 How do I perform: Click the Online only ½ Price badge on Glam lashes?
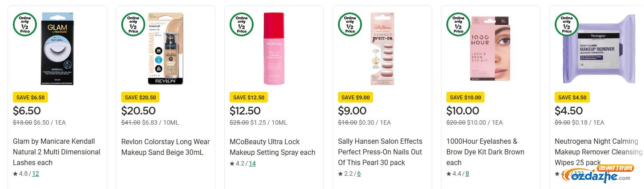pyautogui.click(x=25, y=24)
